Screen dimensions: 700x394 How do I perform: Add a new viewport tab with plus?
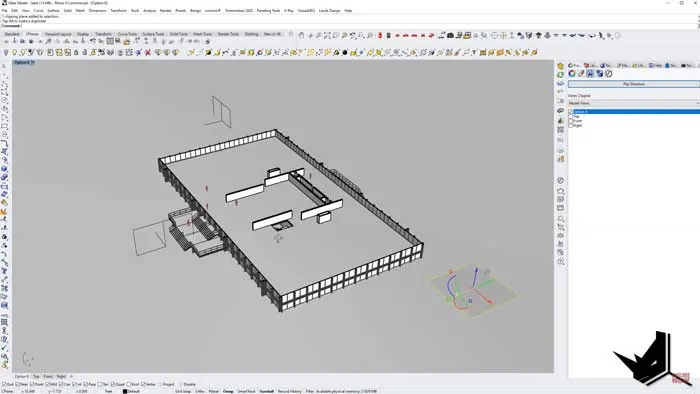[x=71, y=377]
